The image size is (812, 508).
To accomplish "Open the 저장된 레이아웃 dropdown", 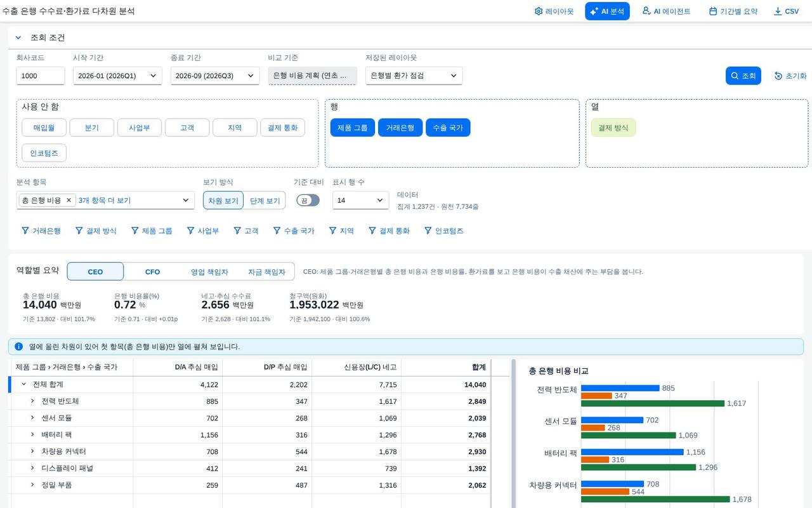I will 414,76.
